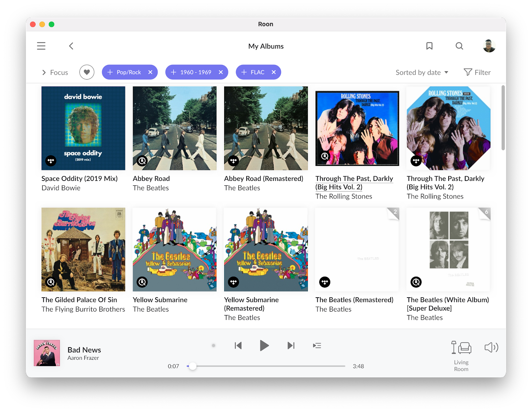Click Aaron Frazer in now playing
The width and height of the screenshot is (532, 412).
click(83, 358)
